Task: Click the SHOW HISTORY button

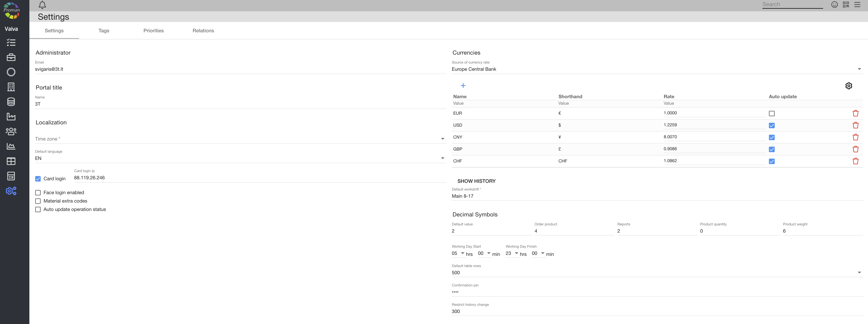Action: [476, 181]
